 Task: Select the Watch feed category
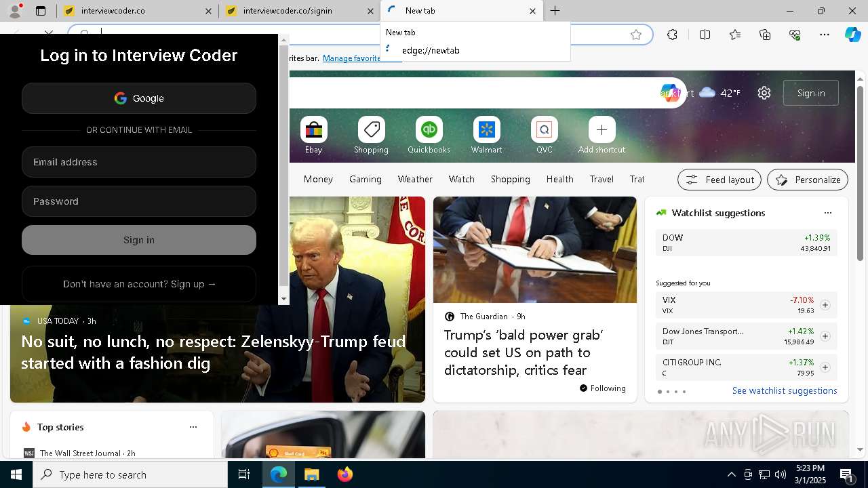tap(461, 179)
